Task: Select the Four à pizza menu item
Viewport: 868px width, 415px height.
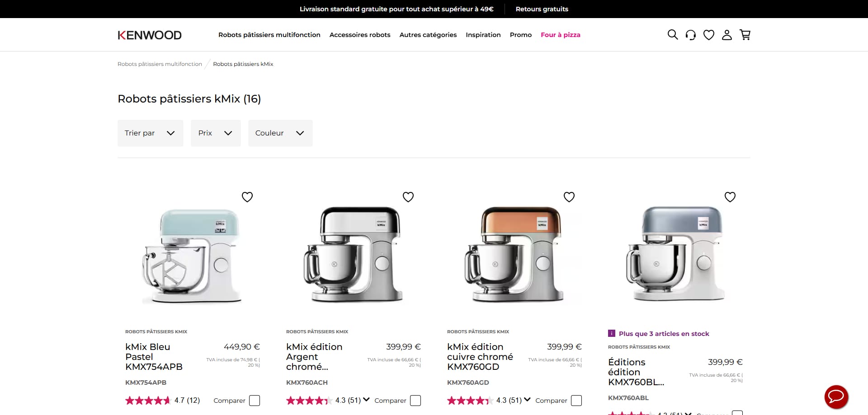Action: coord(561,35)
